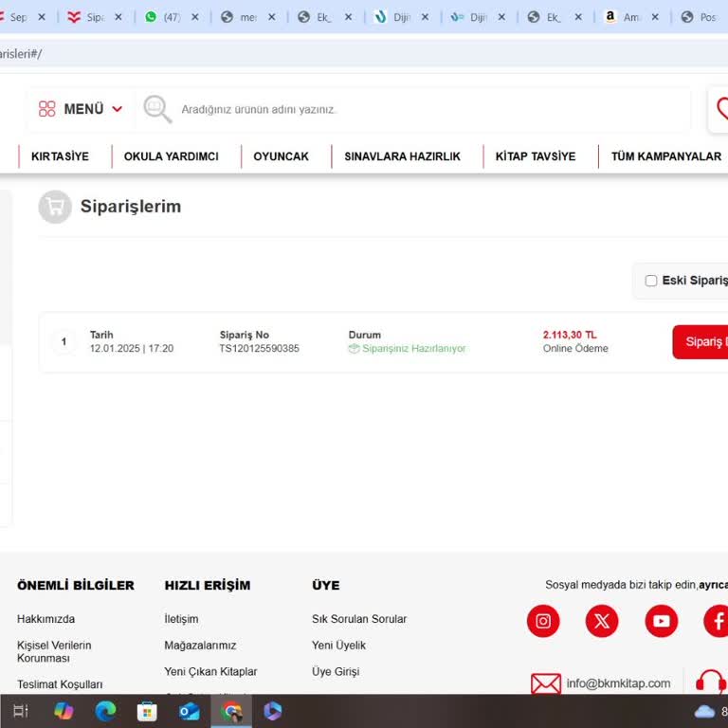Click the shopping cart icon beside Siparişlerim
Image resolution: width=728 pixels, height=728 pixels.
[x=55, y=207]
